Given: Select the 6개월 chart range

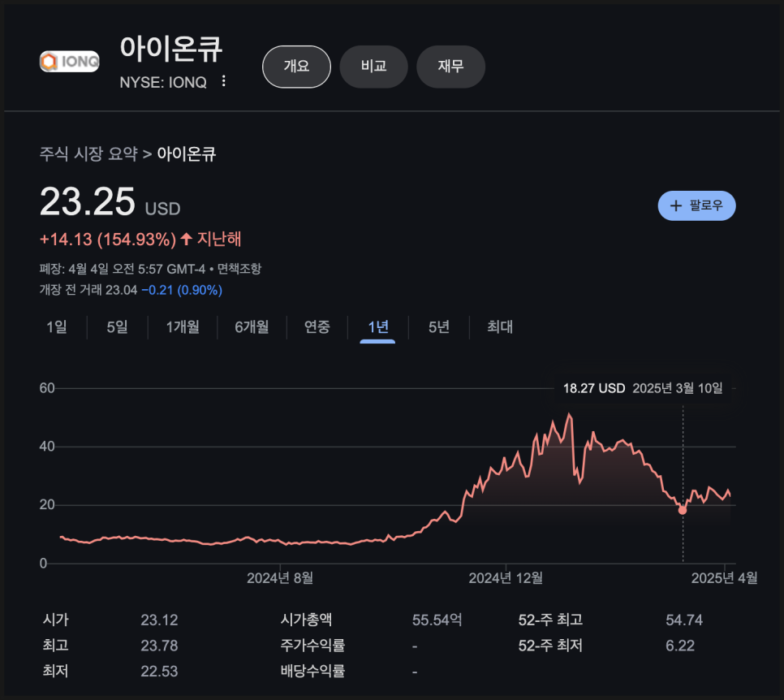Looking at the screenshot, I should 252,327.
